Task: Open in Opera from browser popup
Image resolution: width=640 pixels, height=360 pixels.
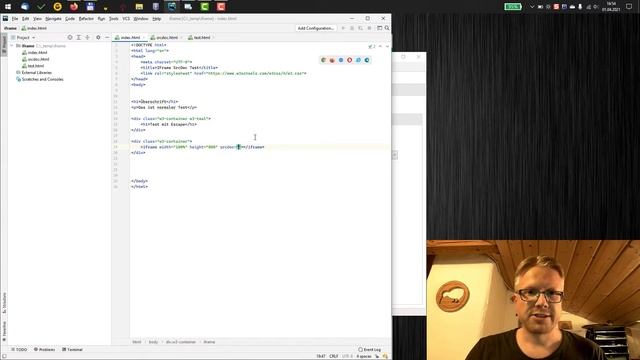Action: click(x=349, y=60)
